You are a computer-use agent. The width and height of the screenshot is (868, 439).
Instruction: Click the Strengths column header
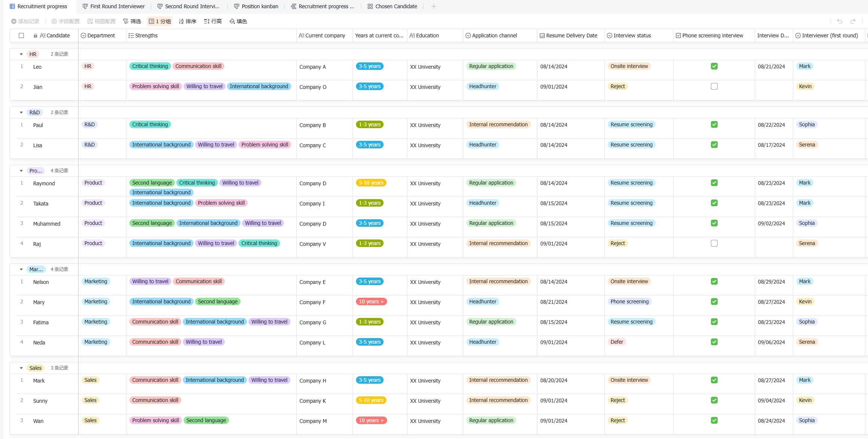[146, 35]
